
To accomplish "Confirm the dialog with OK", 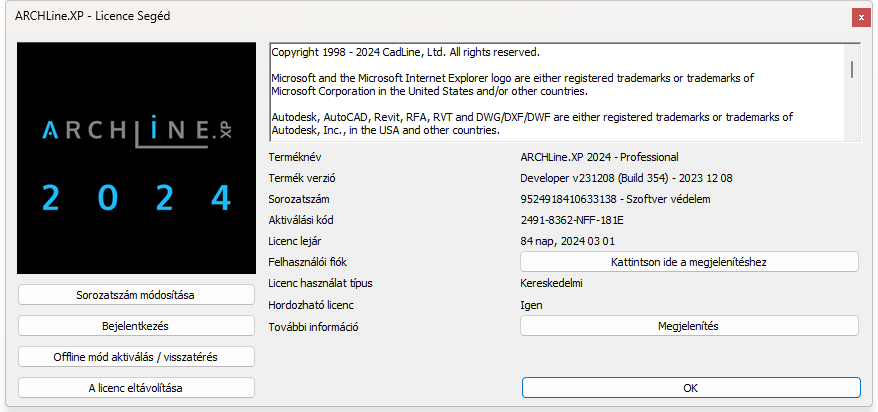I will pos(691,388).
